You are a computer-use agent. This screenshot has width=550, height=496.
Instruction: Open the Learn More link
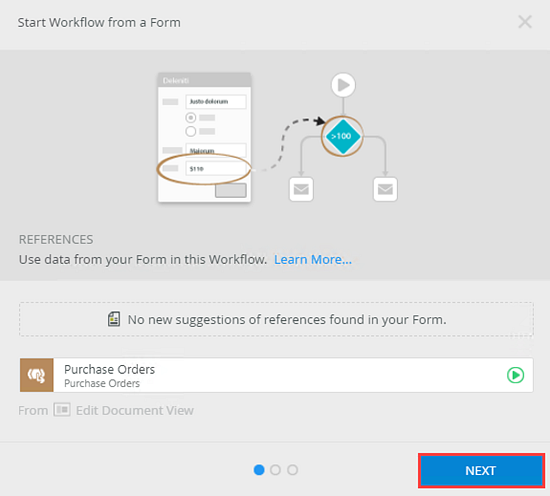tap(313, 260)
